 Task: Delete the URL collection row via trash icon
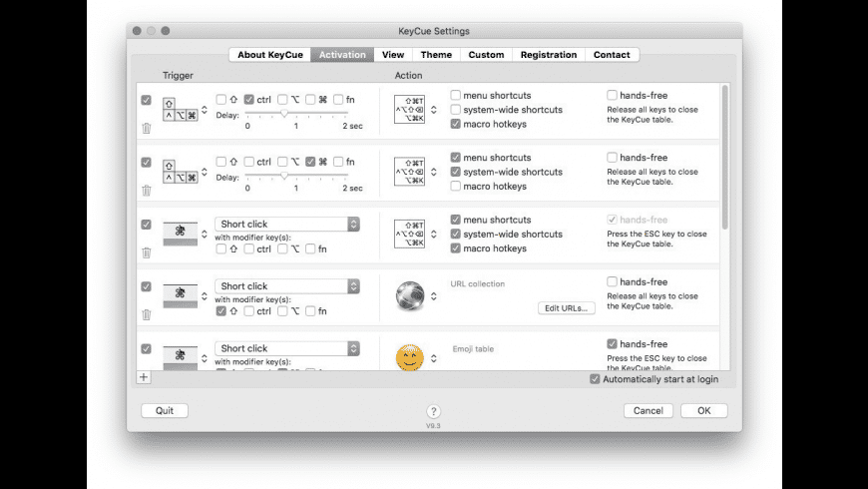point(146,314)
